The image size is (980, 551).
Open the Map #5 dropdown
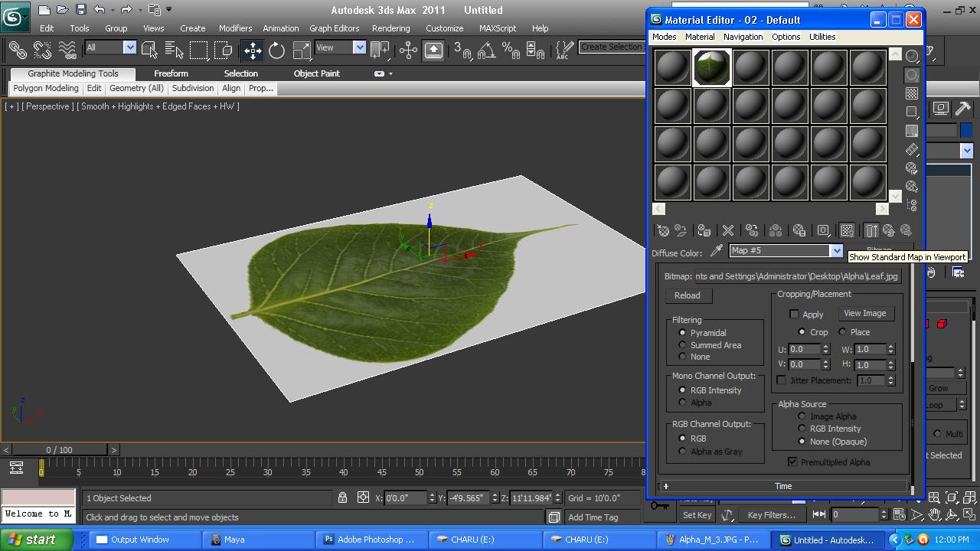pyautogui.click(x=837, y=250)
